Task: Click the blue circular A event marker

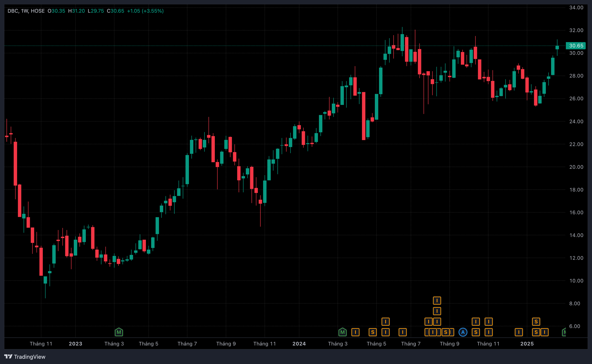Action: [x=463, y=332]
